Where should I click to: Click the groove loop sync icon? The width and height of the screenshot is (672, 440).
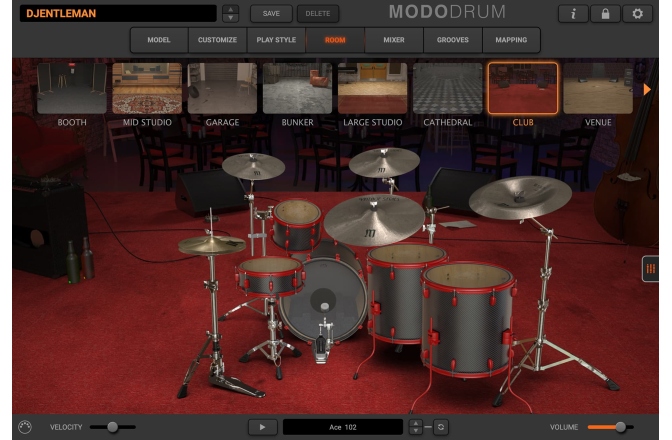pos(439,427)
